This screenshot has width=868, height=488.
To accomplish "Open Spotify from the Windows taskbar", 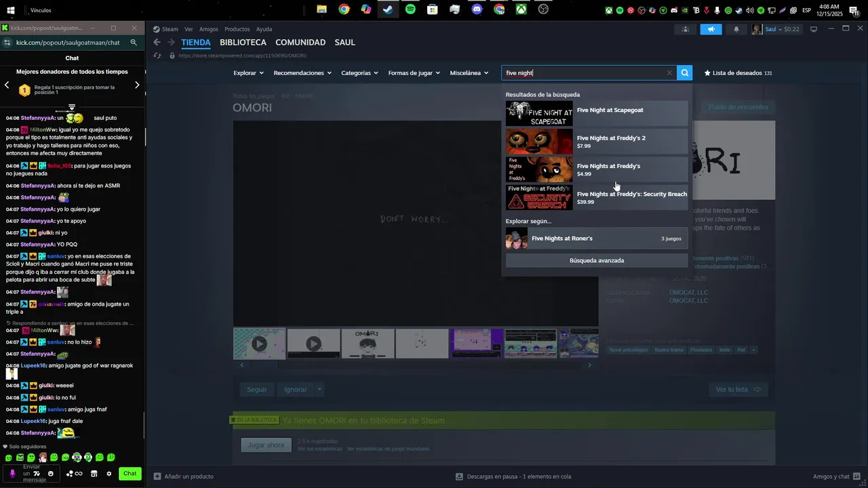I will tap(410, 9).
